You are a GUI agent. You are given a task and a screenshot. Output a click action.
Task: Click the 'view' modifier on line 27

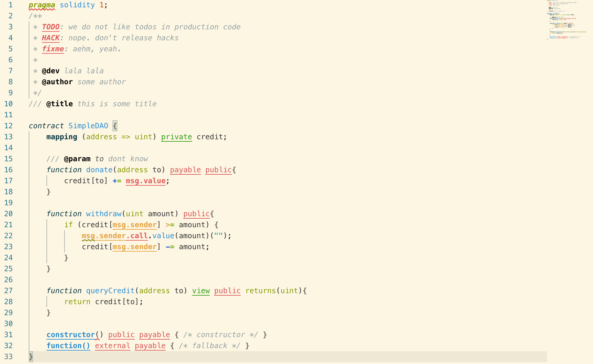coord(201,291)
